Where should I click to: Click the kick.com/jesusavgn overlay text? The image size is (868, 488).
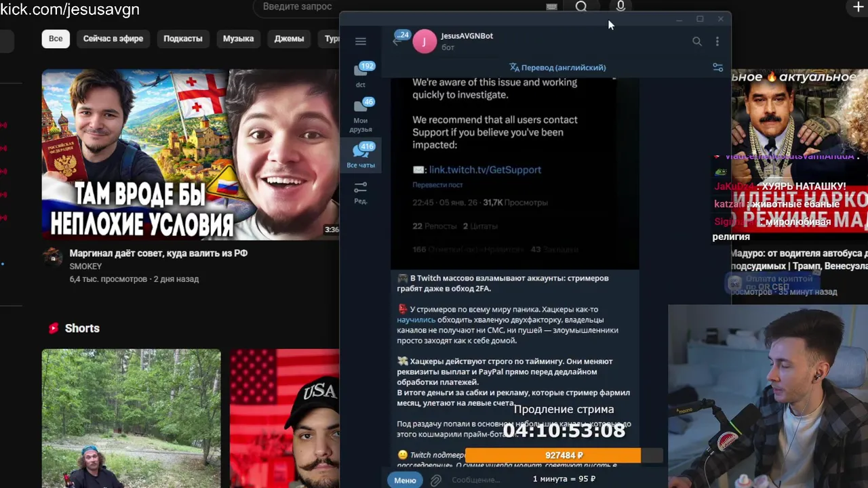click(x=70, y=9)
